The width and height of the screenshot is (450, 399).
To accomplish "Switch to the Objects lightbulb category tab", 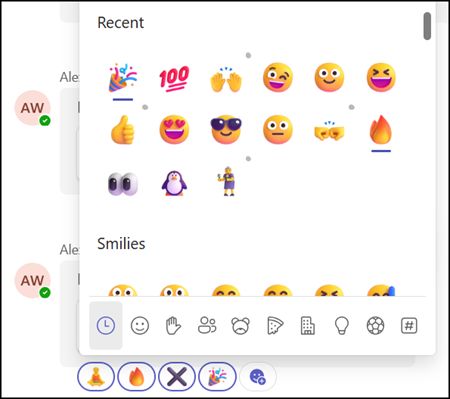I will click(x=342, y=326).
